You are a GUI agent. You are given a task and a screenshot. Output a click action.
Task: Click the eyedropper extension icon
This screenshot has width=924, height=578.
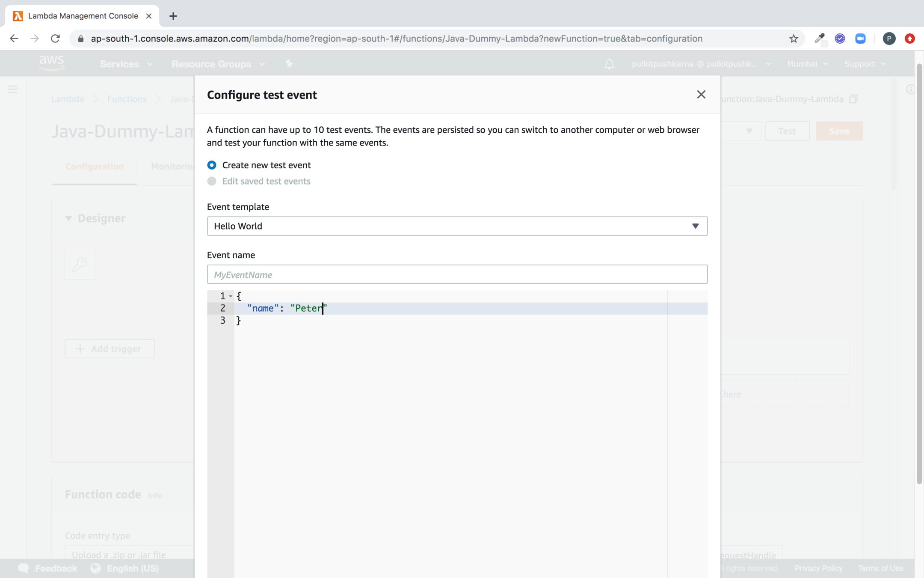(x=819, y=39)
